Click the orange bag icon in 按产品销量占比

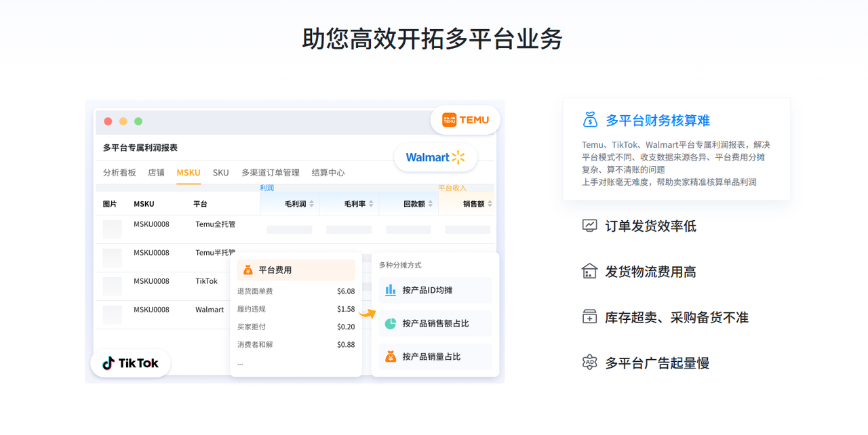pyautogui.click(x=391, y=356)
